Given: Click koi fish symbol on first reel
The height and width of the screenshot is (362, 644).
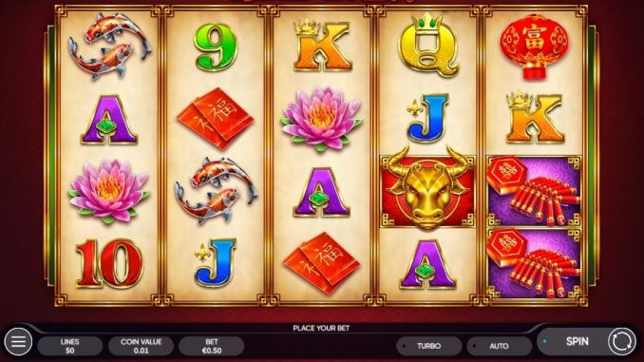Looking at the screenshot, I should [x=109, y=46].
